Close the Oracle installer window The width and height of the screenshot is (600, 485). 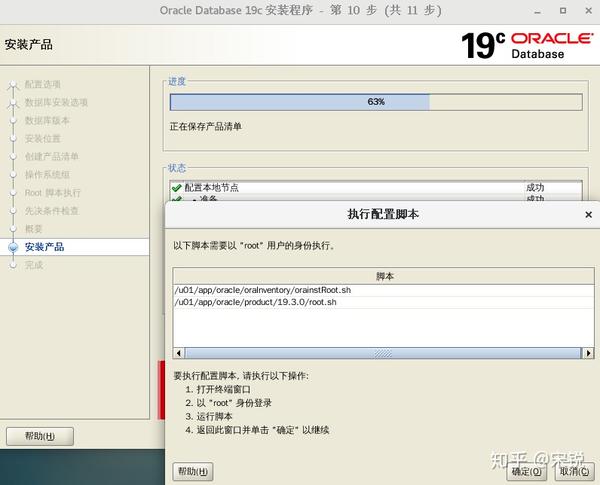tap(589, 10)
